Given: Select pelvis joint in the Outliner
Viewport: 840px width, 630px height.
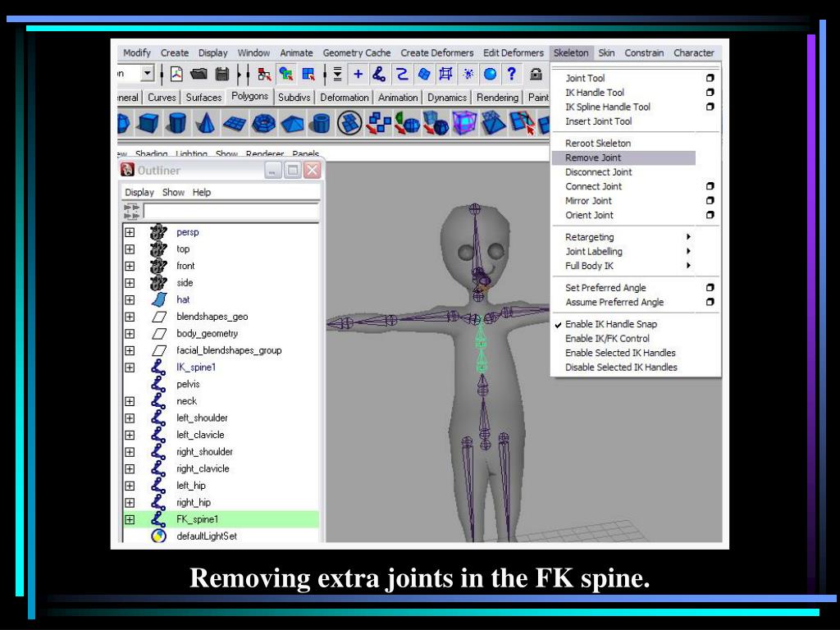Looking at the screenshot, I should pyautogui.click(x=188, y=384).
